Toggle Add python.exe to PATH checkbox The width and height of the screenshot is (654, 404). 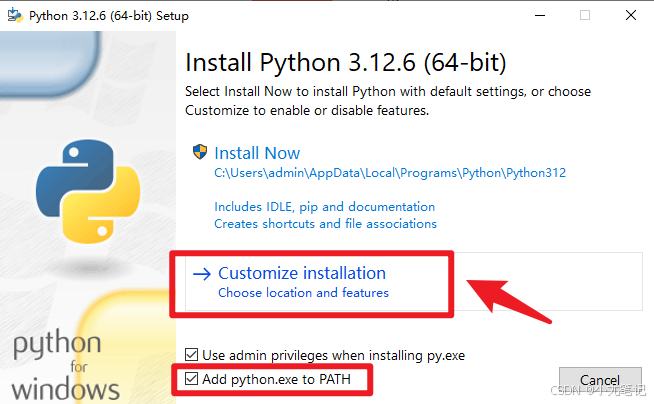pyautogui.click(x=191, y=379)
